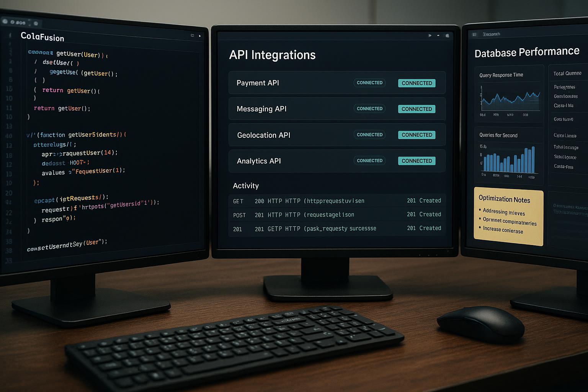Select the Messaging API row label
This screenshot has height=392, width=588.
[x=261, y=109]
